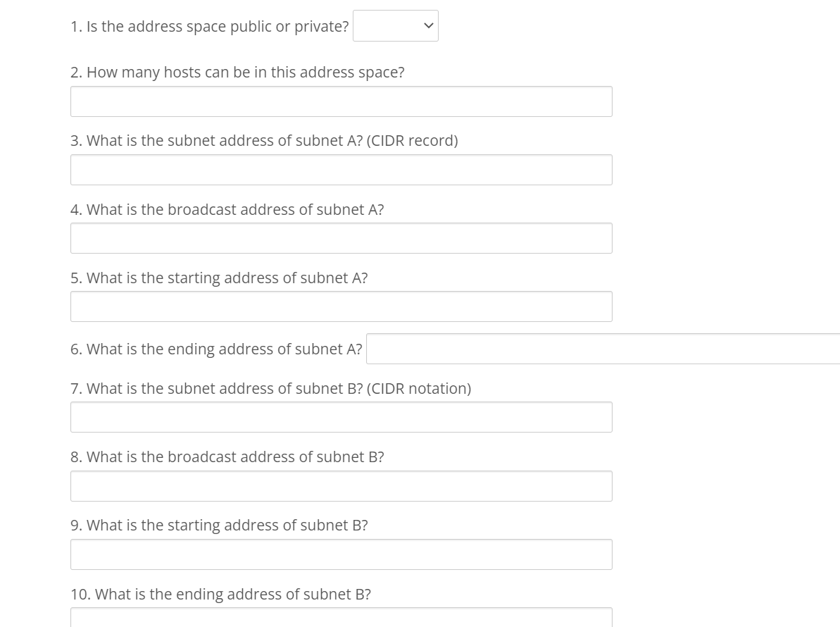The image size is (840, 627).
Task: Click the subnet B CIDR notation field
Action: (341, 416)
